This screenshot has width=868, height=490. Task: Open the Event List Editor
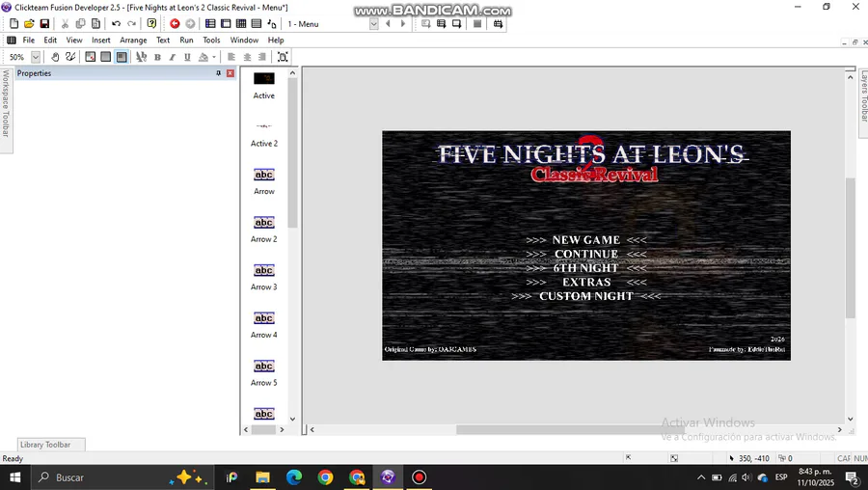[x=257, y=24]
